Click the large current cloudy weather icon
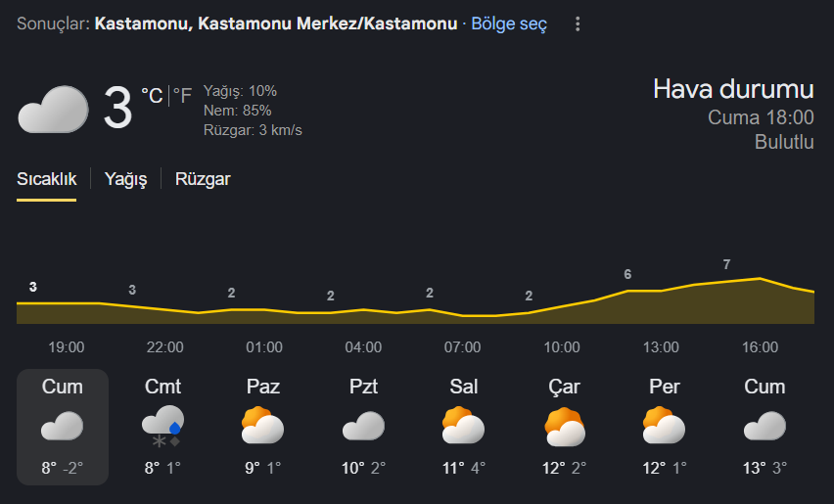This screenshot has height=504, width=834. 53,109
